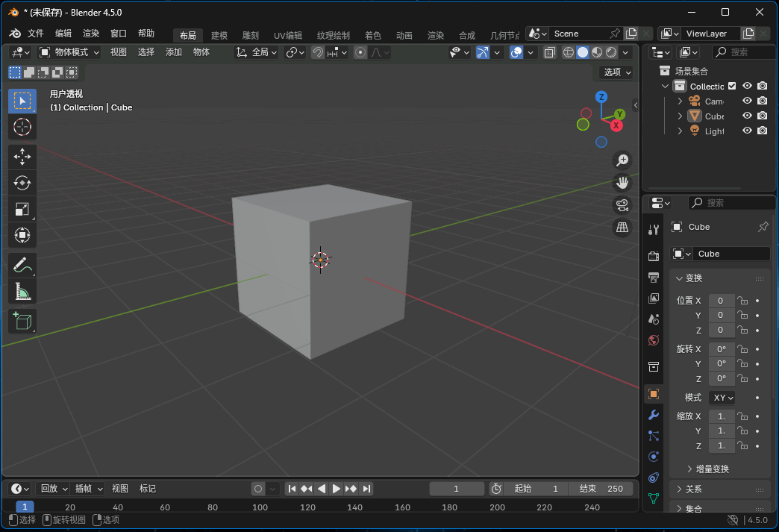This screenshot has height=532, width=779.
Task: Click frame 100 on the timeline
Action: (x=260, y=507)
